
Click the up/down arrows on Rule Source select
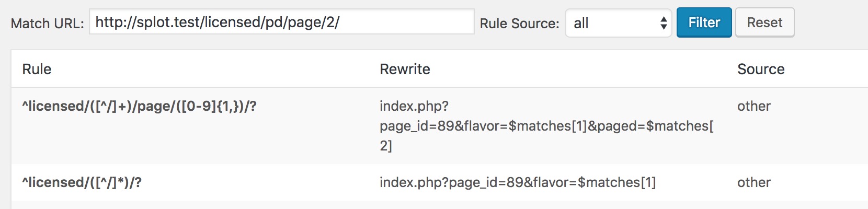[x=663, y=23]
